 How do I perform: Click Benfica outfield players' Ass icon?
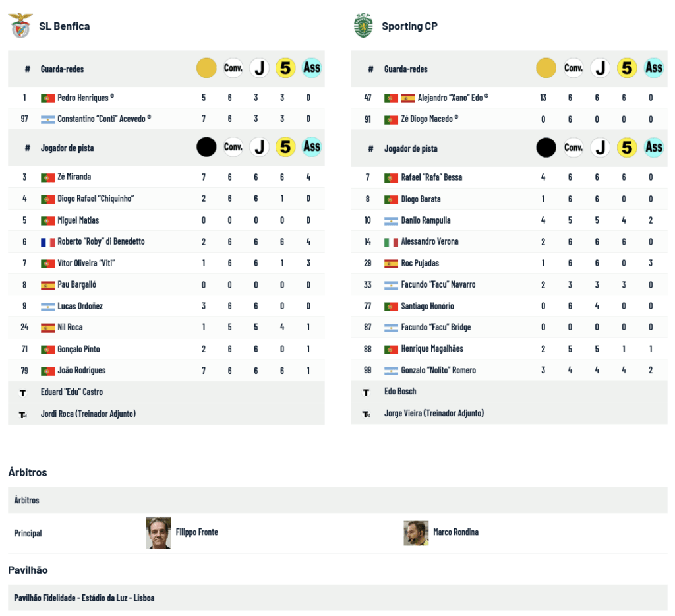point(312,147)
